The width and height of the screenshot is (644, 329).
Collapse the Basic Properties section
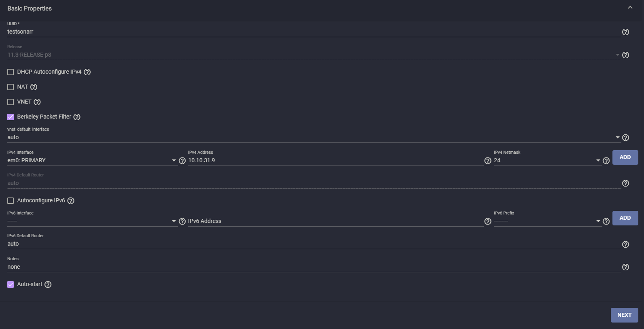point(630,8)
